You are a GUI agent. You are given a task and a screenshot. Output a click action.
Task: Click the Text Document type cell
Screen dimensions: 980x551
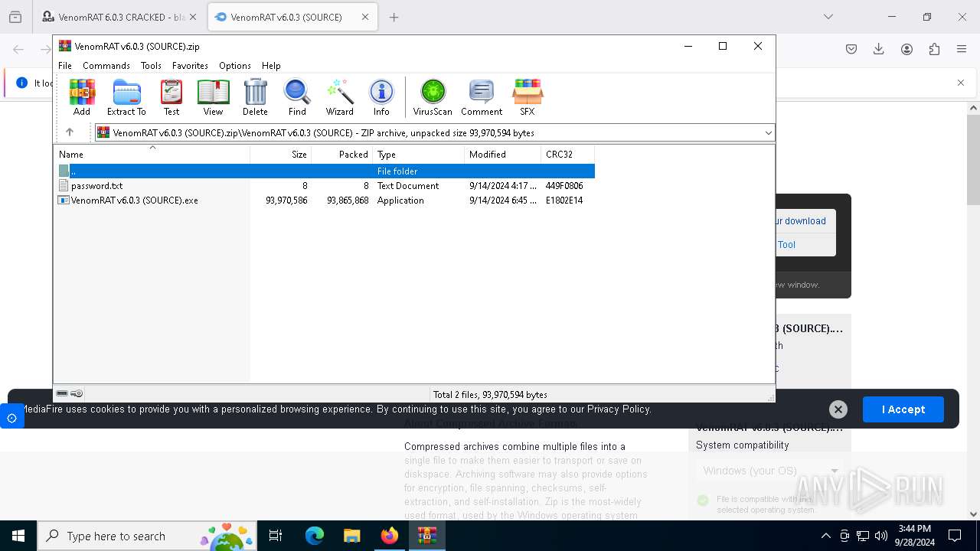(408, 185)
